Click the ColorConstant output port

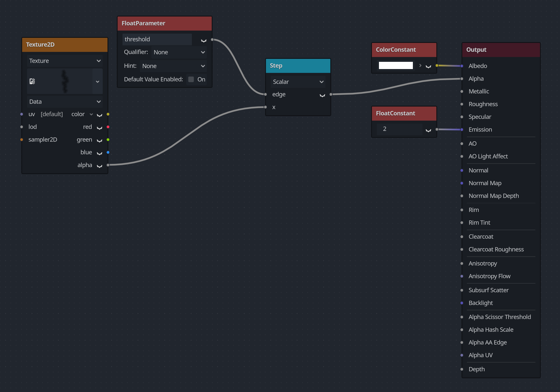pos(437,65)
